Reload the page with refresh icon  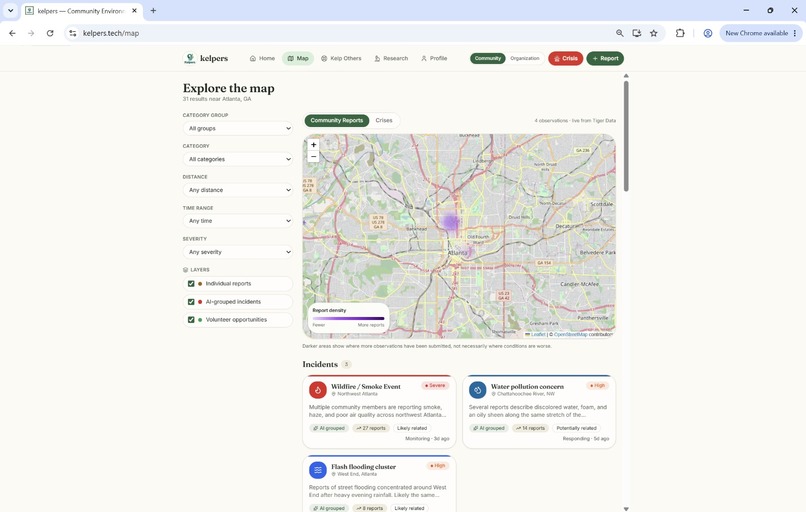tap(50, 33)
